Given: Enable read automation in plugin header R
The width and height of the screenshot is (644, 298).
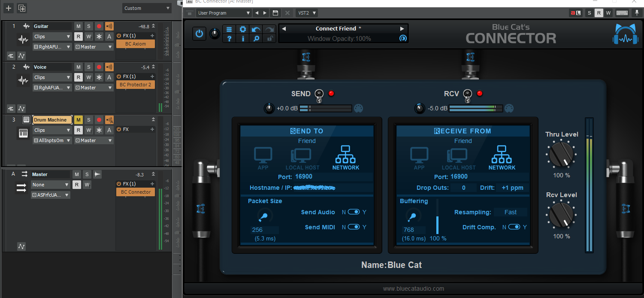Looking at the screenshot, I should [599, 13].
